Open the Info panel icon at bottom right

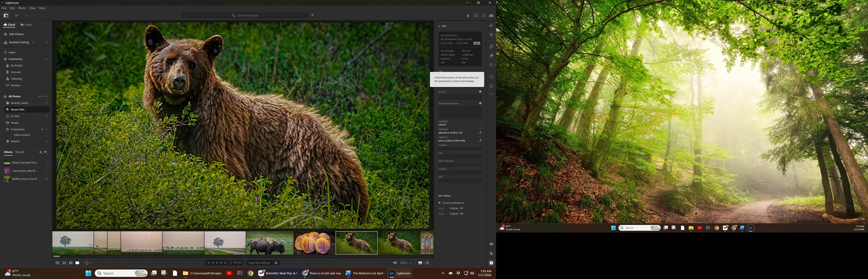click(x=491, y=263)
